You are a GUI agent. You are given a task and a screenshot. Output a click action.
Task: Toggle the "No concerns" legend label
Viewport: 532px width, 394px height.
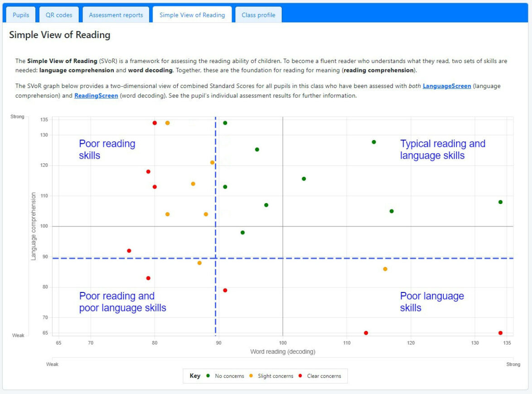click(229, 376)
